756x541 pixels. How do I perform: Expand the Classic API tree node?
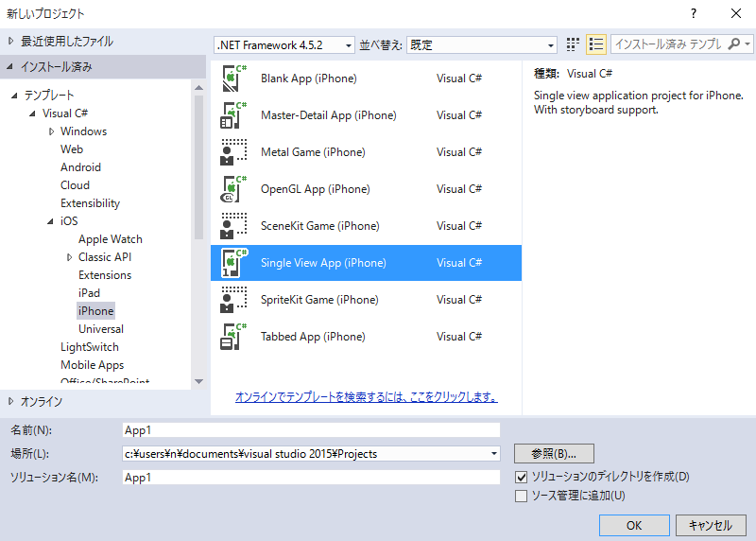coord(69,257)
